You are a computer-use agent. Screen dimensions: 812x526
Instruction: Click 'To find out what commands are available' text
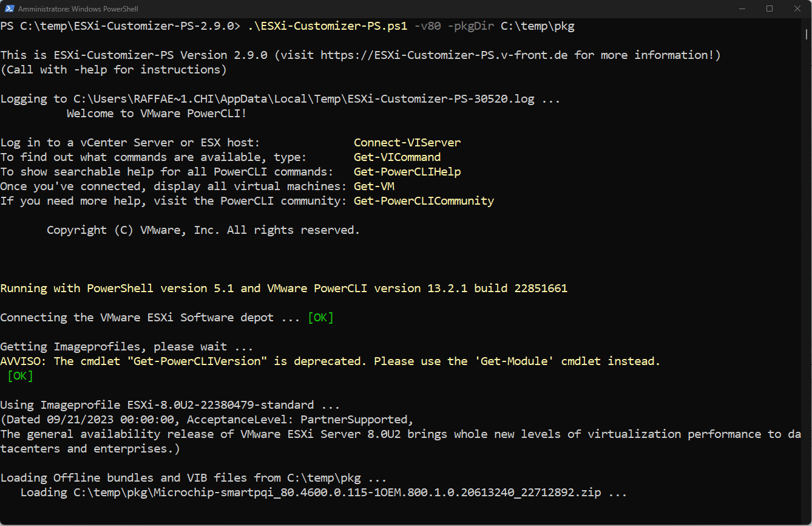tap(154, 157)
